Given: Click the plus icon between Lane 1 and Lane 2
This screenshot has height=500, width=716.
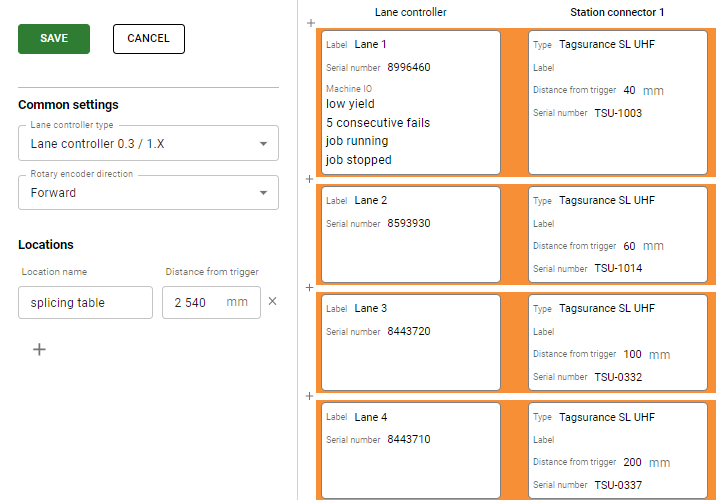Looking at the screenshot, I should [309, 179].
